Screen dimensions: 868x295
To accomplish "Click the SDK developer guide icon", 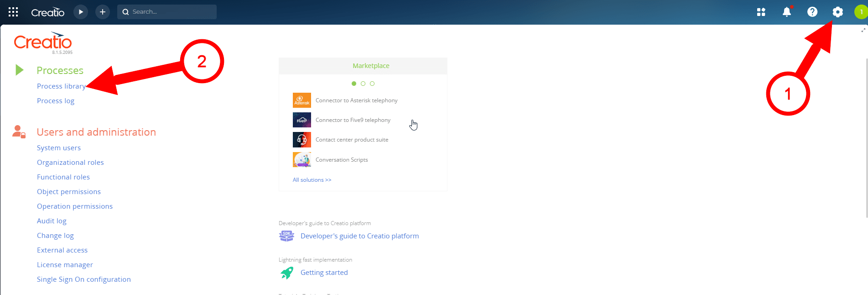I will coord(286,236).
